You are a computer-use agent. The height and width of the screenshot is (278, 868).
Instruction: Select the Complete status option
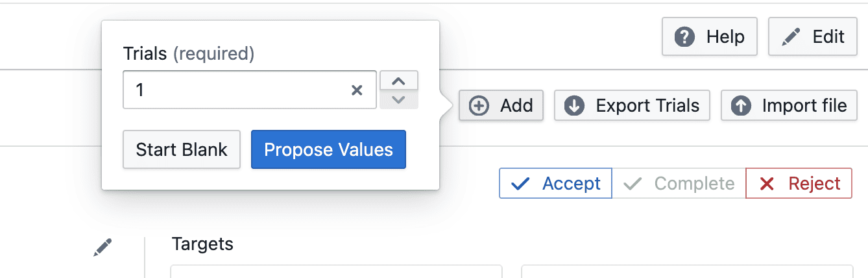[679, 184]
